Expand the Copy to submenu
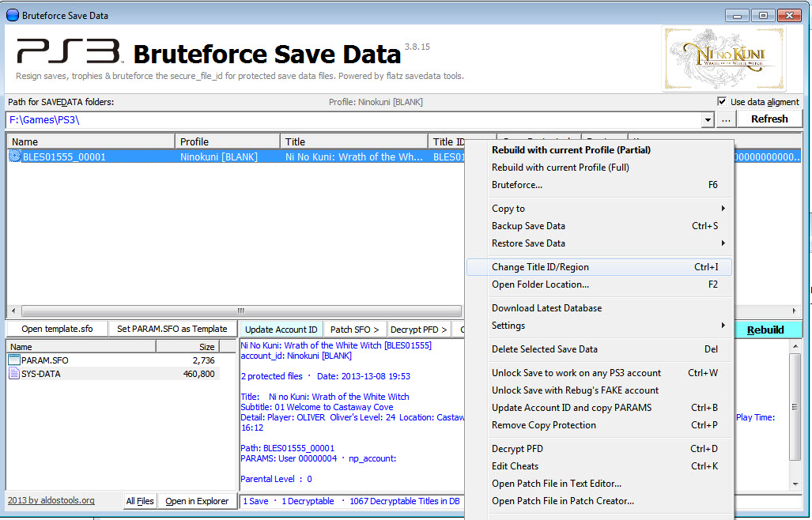Viewport: 812px width, 520px height. tap(599, 209)
